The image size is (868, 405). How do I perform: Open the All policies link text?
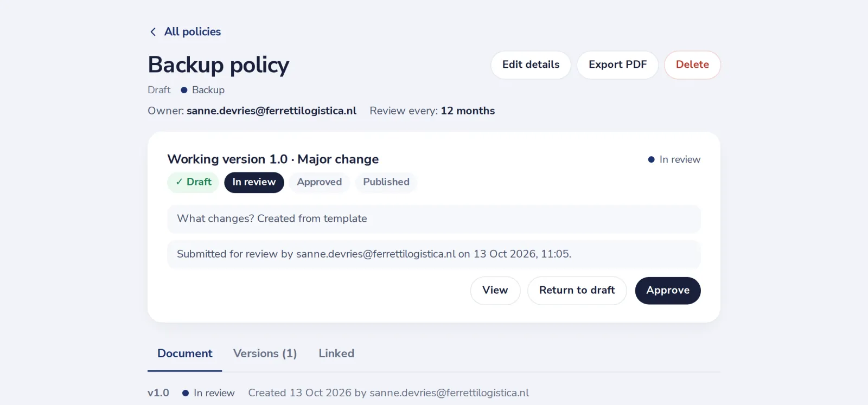click(193, 32)
